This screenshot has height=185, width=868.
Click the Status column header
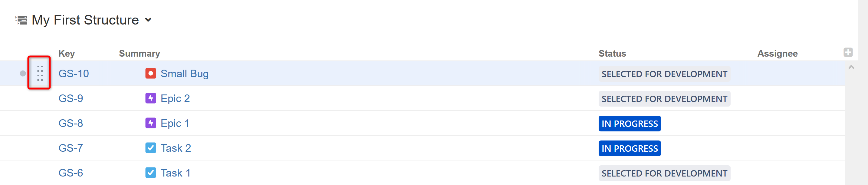point(612,54)
